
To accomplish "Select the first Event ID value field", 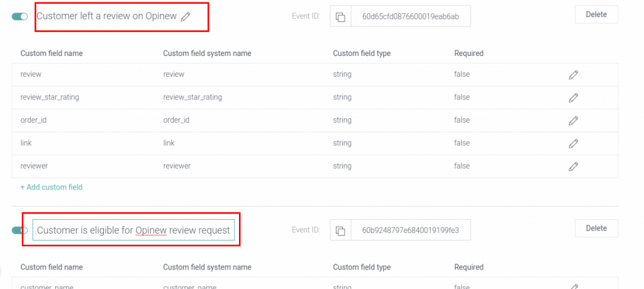I will [x=411, y=17].
